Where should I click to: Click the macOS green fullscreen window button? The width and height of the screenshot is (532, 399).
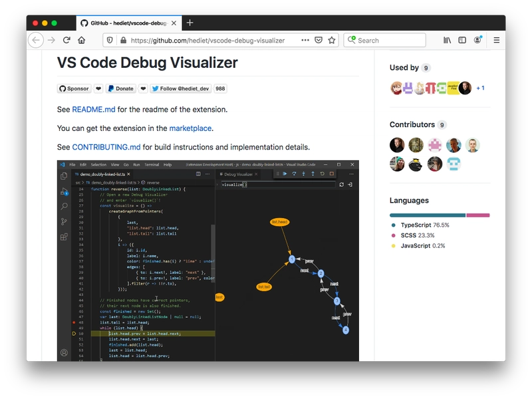55,23
